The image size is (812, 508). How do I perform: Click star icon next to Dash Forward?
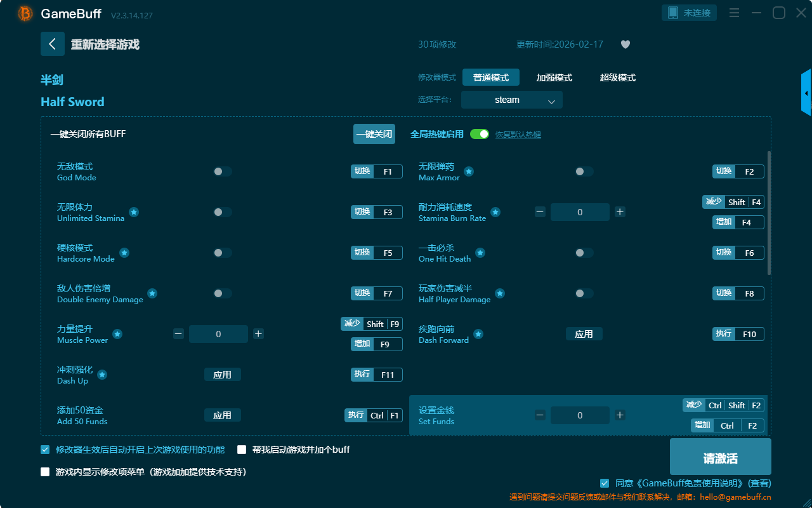click(478, 334)
